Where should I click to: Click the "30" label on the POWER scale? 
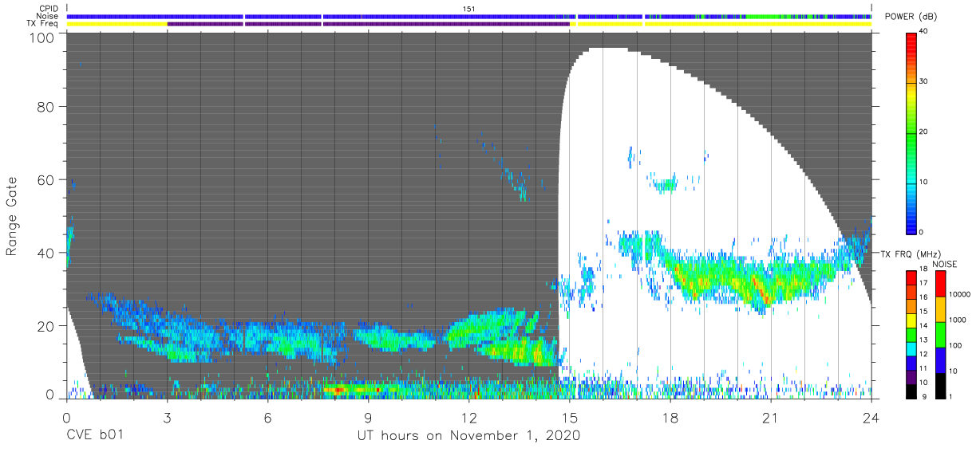click(x=924, y=82)
